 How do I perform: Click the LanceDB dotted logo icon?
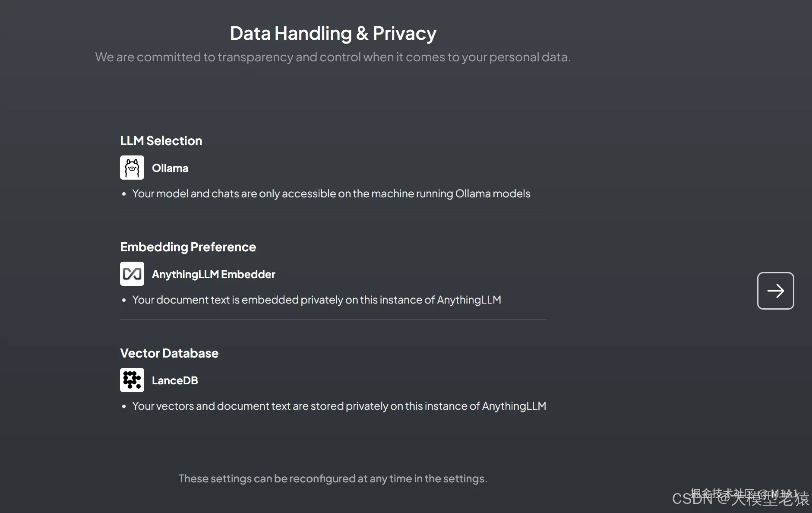tap(132, 380)
